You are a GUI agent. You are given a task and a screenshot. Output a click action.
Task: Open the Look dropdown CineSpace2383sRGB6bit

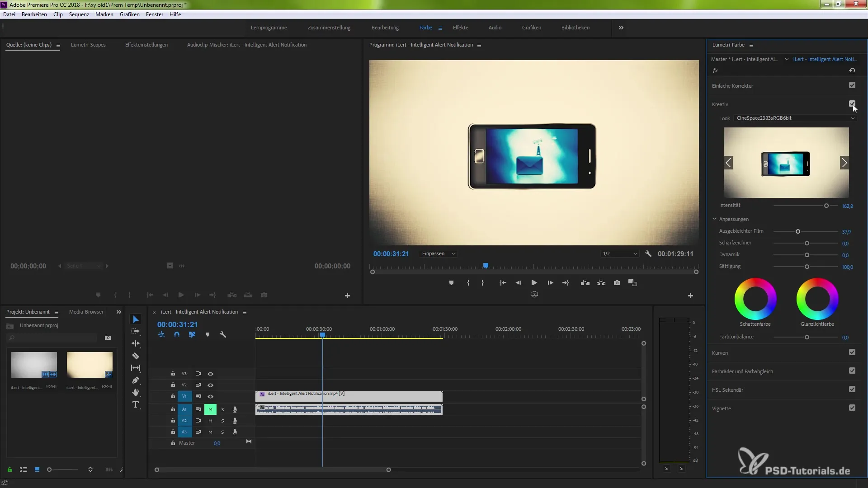point(795,118)
